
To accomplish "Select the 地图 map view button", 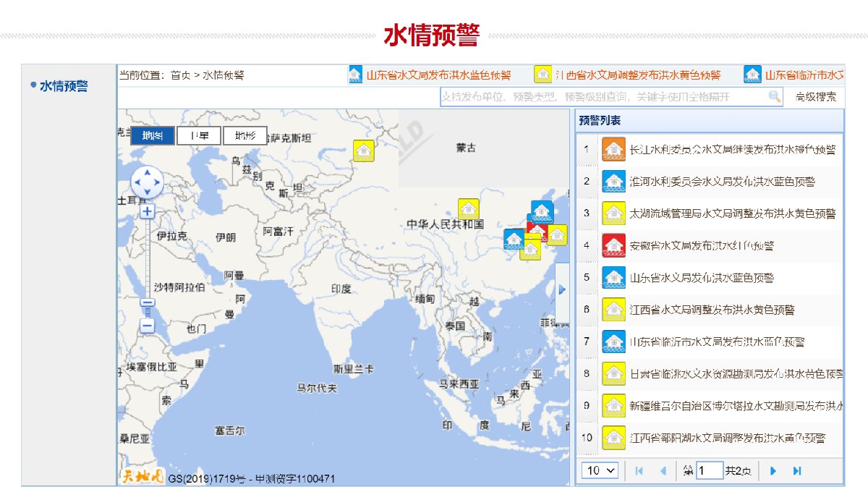I will pyautogui.click(x=153, y=135).
